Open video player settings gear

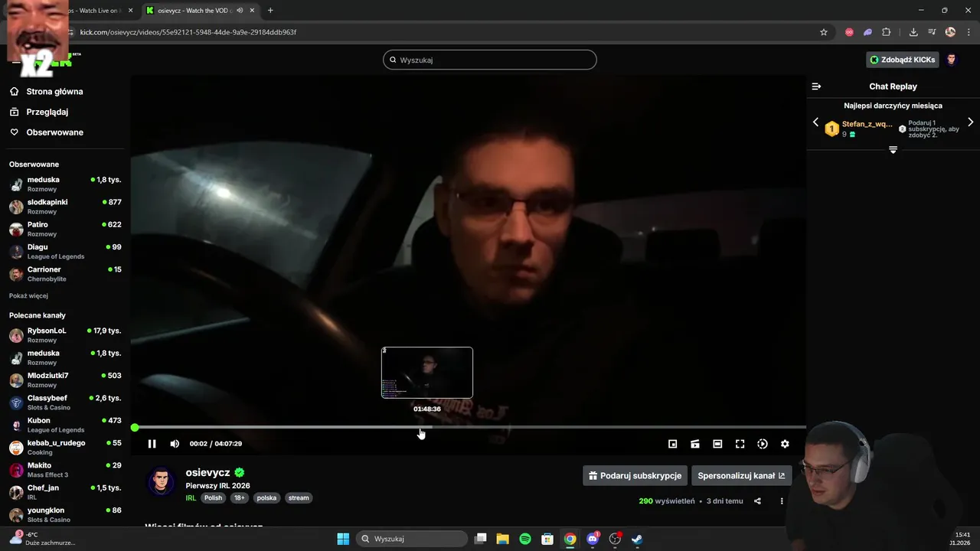point(785,444)
